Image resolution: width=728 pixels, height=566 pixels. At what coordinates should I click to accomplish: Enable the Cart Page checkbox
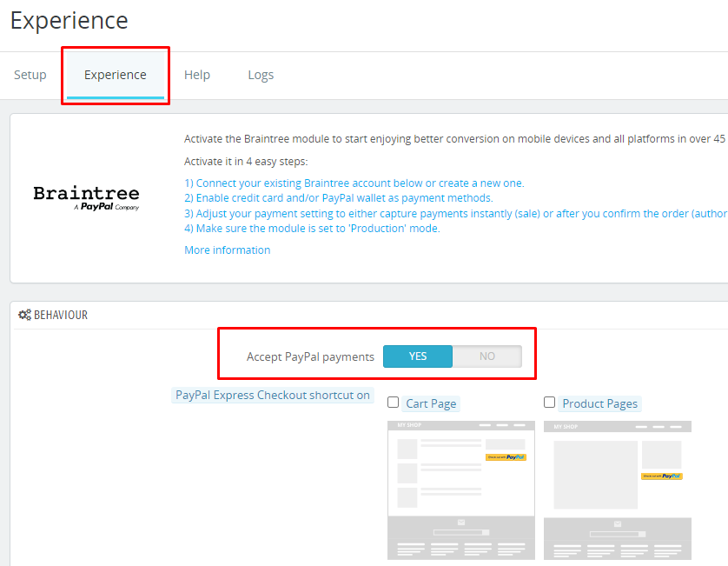click(x=394, y=403)
